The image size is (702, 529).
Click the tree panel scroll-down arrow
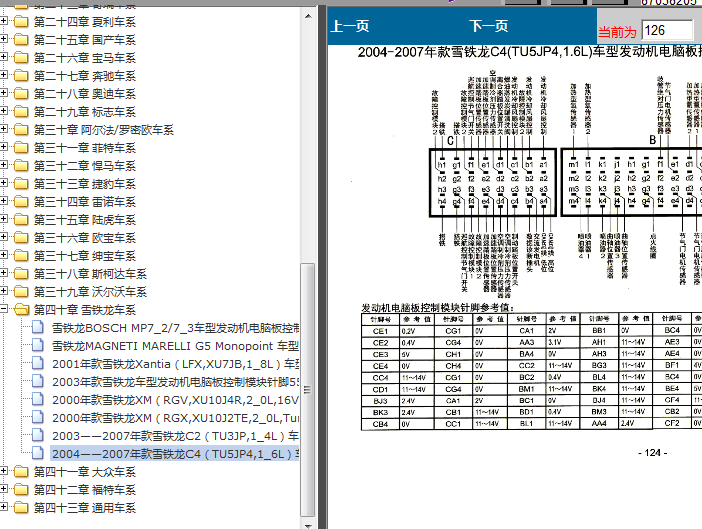pos(308,525)
